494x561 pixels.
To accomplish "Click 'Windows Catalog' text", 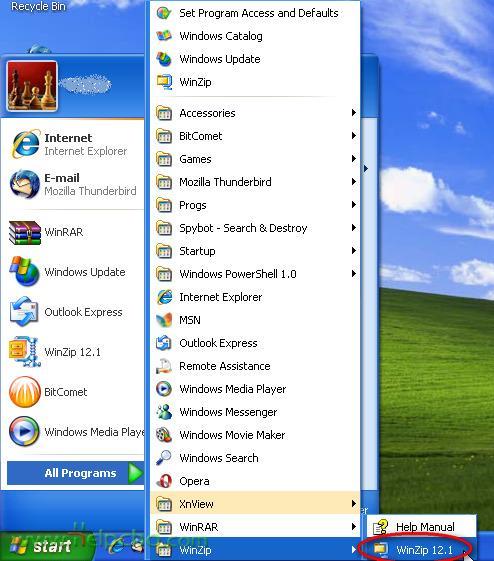I will [221, 36].
